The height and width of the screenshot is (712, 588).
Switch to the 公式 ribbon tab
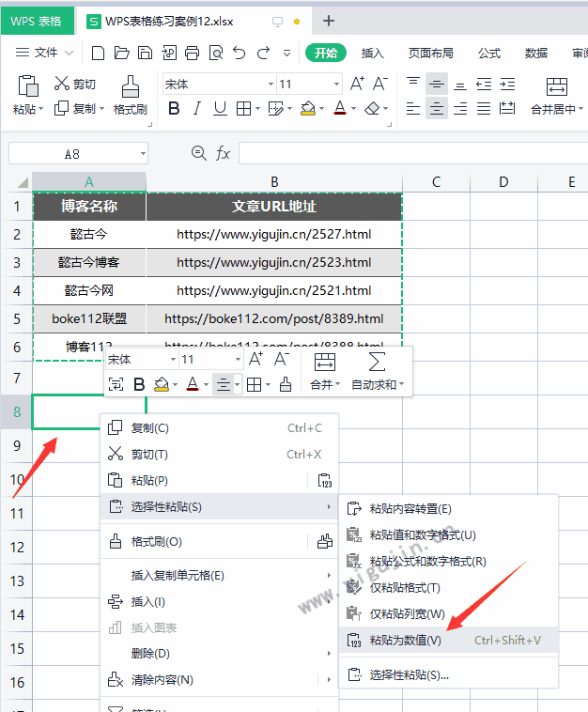489,54
